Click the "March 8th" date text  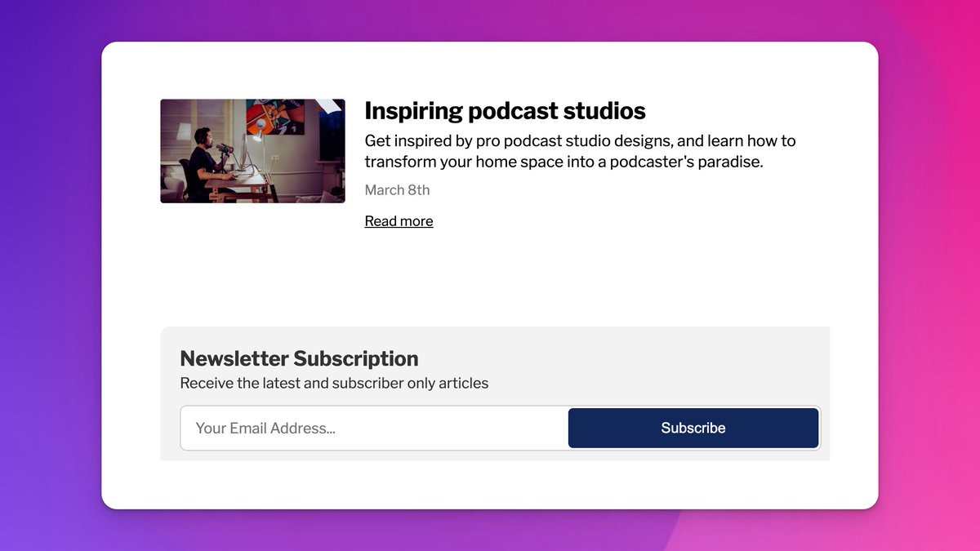point(397,190)
